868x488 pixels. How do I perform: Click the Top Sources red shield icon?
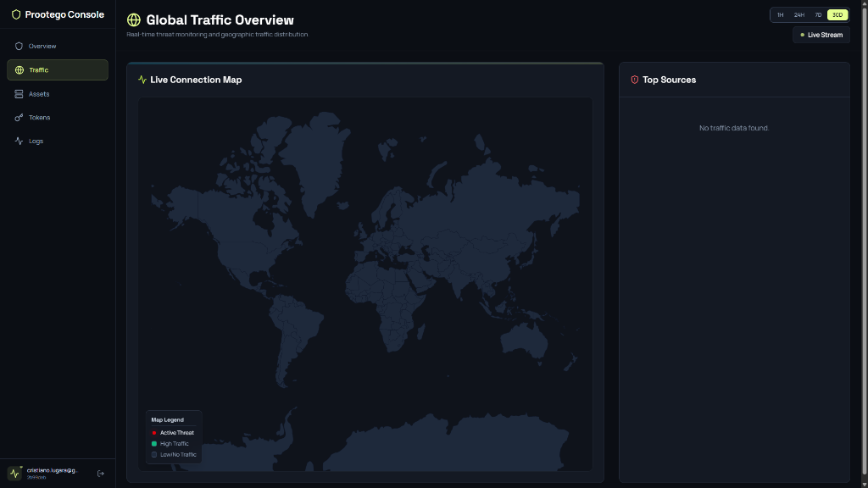(x=634, y=80)
